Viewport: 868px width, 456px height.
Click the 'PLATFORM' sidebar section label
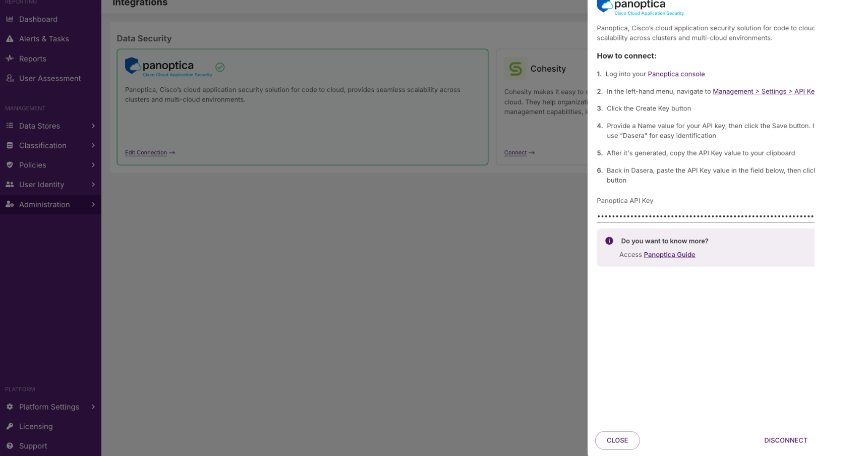point(20,389)
